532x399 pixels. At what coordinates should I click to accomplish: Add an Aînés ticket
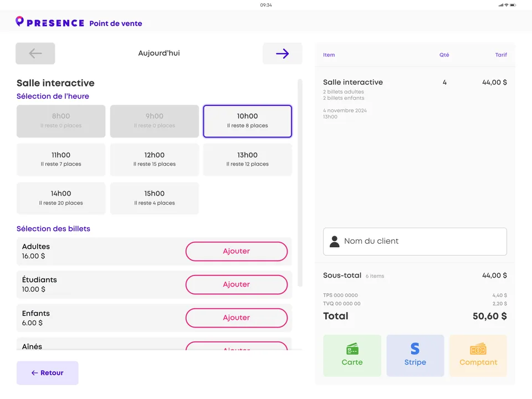(237, 346)
